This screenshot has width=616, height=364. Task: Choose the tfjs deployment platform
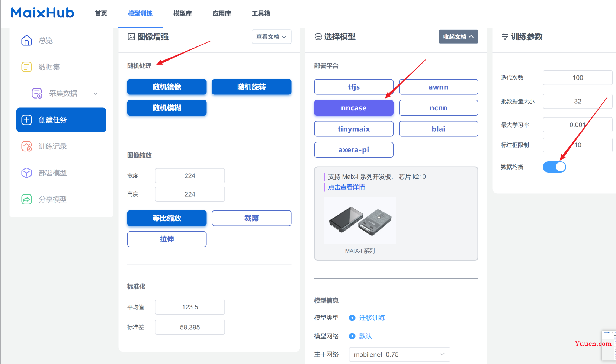click(x=354, y=87)
